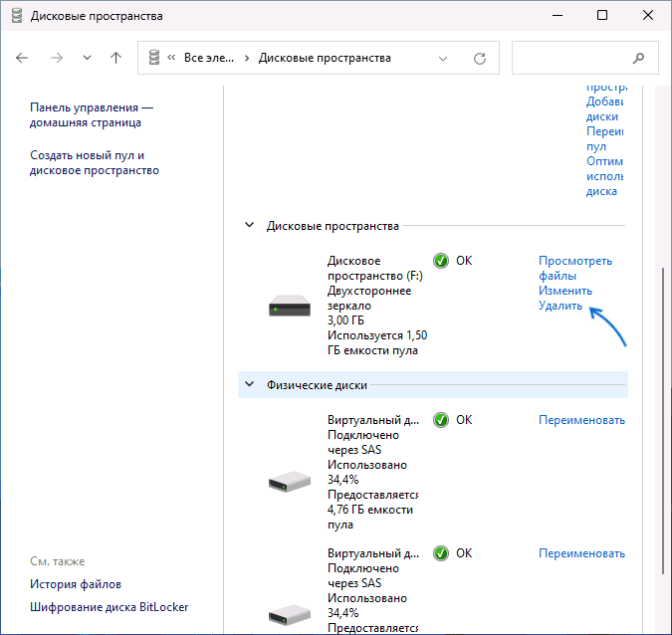This screenshot has width=672, height=635.
Task: Refresh the page with the refresh icon
Action: [480, 59]
